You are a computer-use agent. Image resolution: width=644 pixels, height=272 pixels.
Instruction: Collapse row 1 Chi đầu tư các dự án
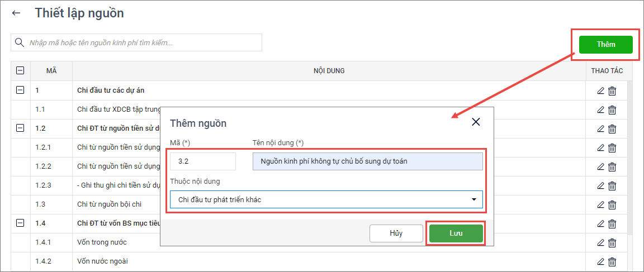click(x=21, y=90)
